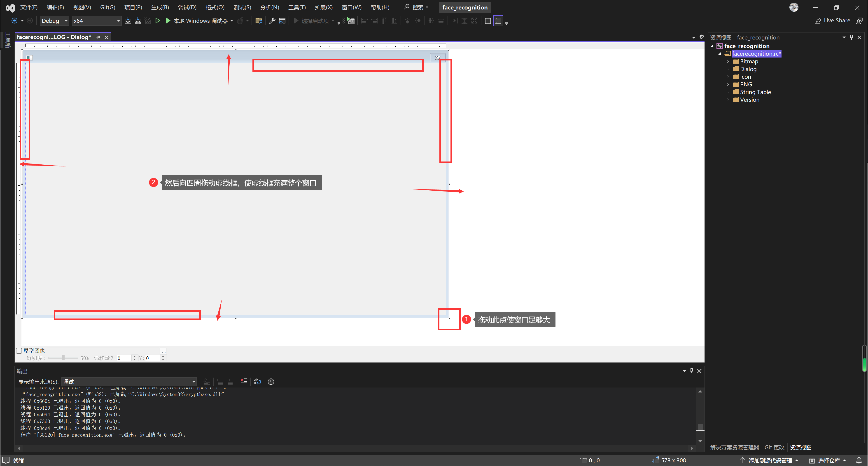This screenshot has width=868, height=466.
Task: Toggle the guides display toolbar icon
Action: pyautogui.click(x=498, y=21)
